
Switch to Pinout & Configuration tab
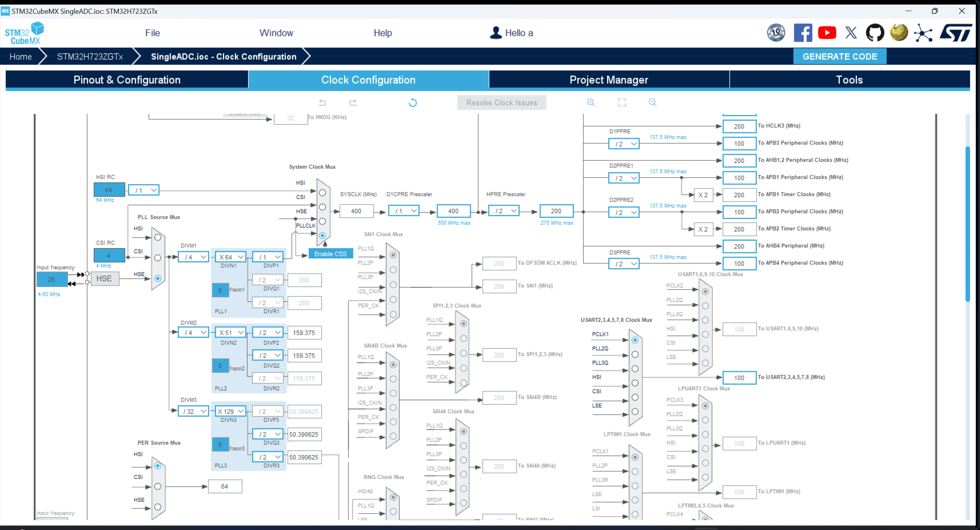click(127, 80)
